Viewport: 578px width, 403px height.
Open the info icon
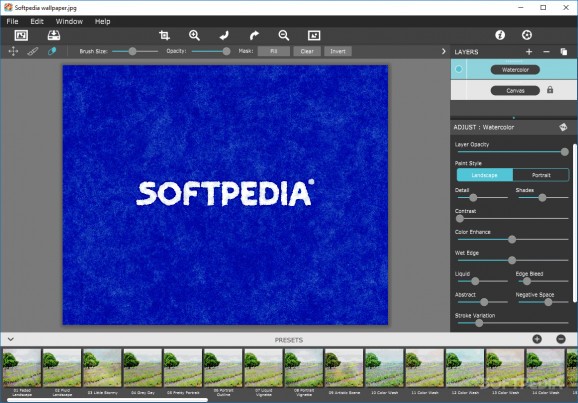500,35
